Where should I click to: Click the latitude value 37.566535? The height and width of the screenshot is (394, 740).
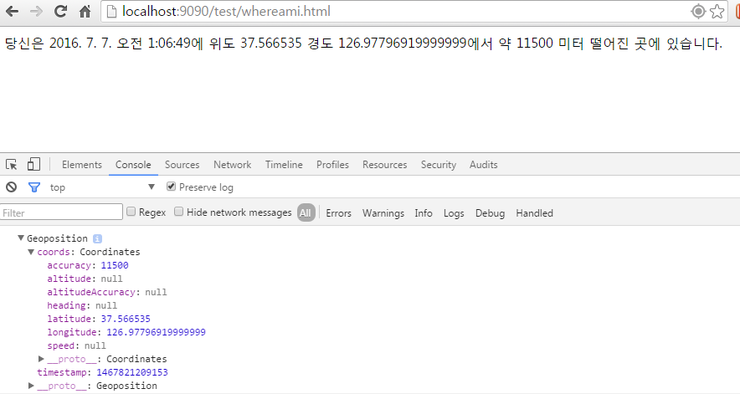point(126,319)
